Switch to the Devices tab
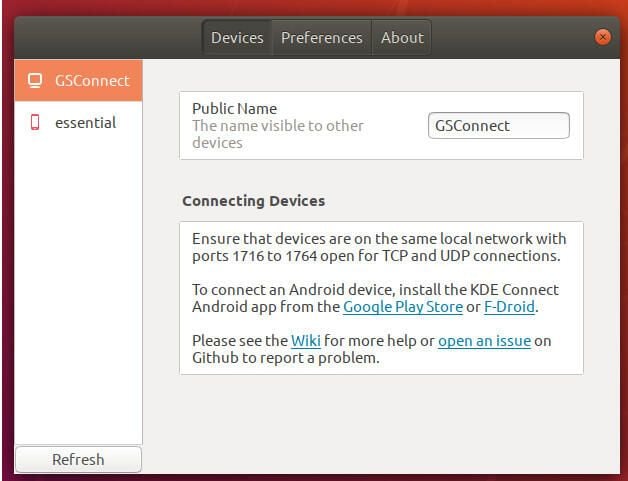The height and width of the screenshot is (481, 628). coord(237,38)
